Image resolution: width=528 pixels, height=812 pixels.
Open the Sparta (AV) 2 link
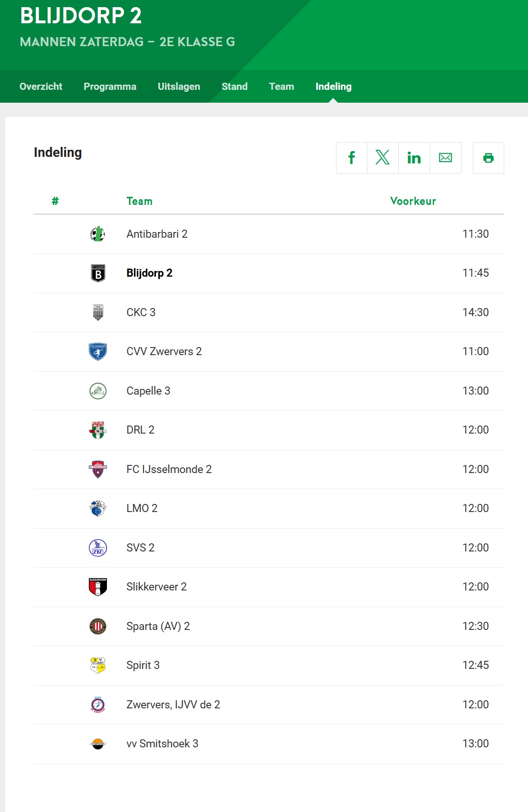tap(158, 626)
